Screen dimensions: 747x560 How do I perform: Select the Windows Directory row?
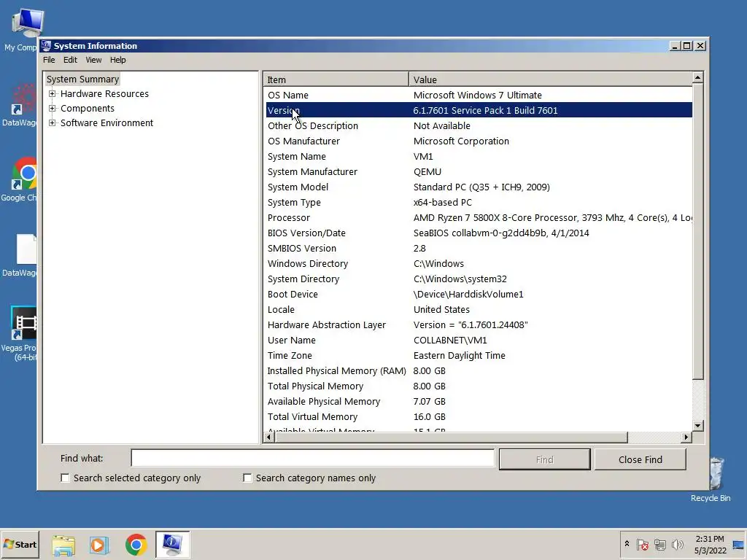click(x=479, y=263)
